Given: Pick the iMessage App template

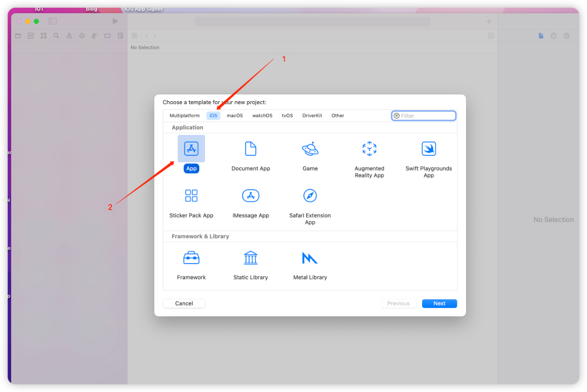Looking at the screenshot, I should pyautogui.click(x=250, y=196).
